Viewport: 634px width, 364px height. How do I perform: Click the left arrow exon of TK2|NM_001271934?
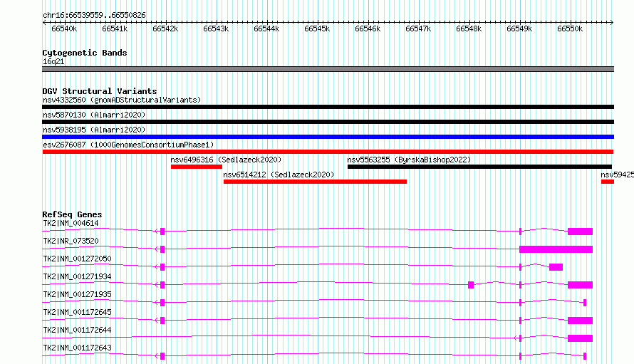pyautogui.click(x=162, y=285)
